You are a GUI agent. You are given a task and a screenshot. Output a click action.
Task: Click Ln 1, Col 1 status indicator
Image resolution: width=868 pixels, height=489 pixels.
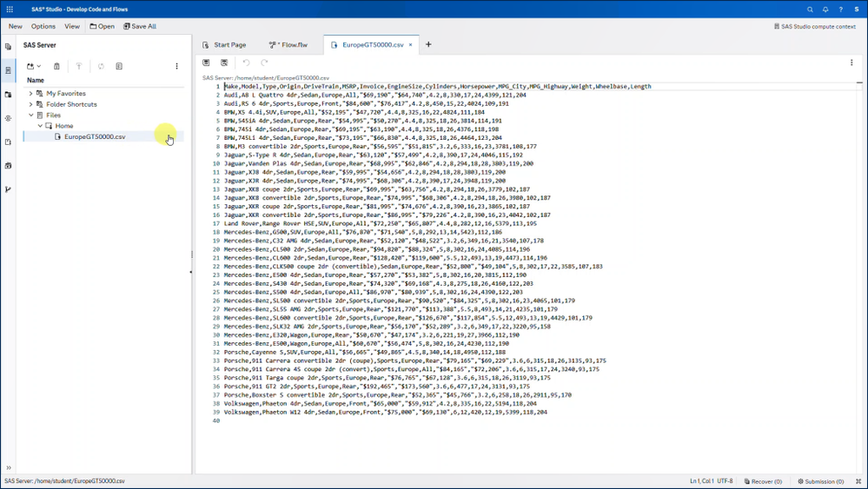[x=702, y=480]
